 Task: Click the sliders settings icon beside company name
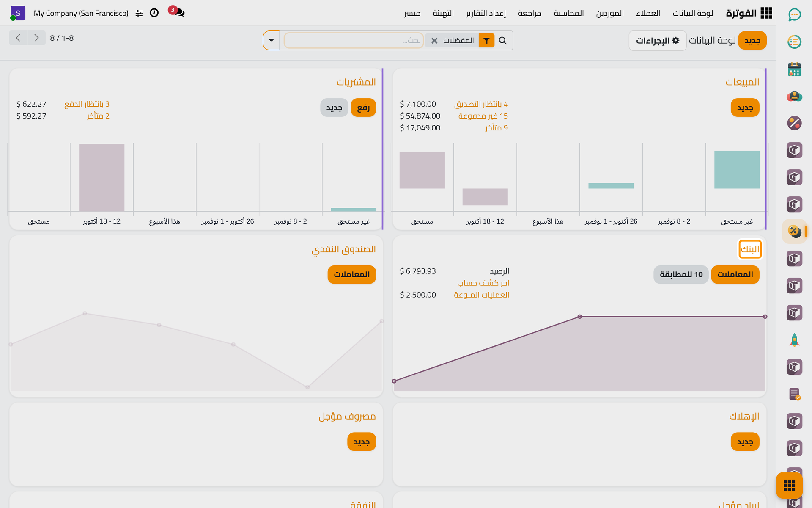pos(139,13)
